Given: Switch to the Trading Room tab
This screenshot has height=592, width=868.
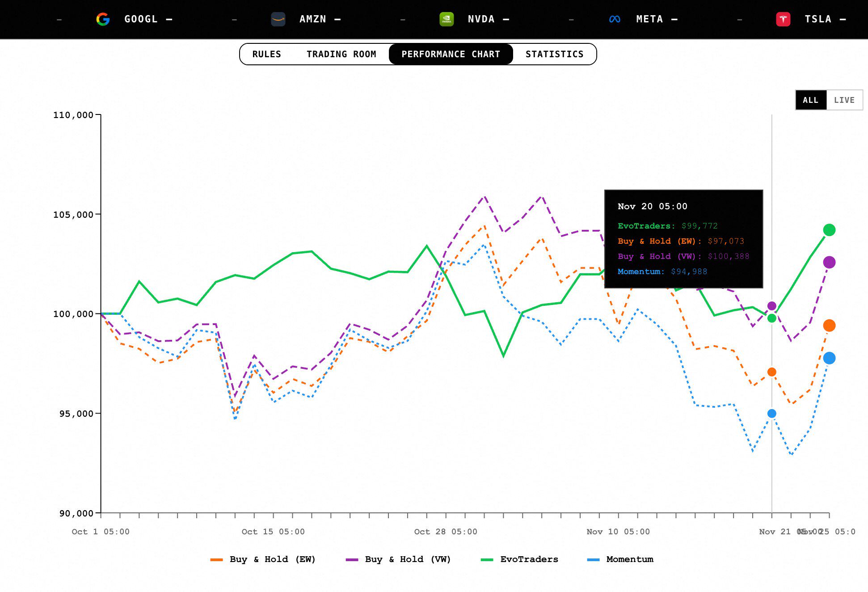Looking at the screenshot, I should coord(341,54).
